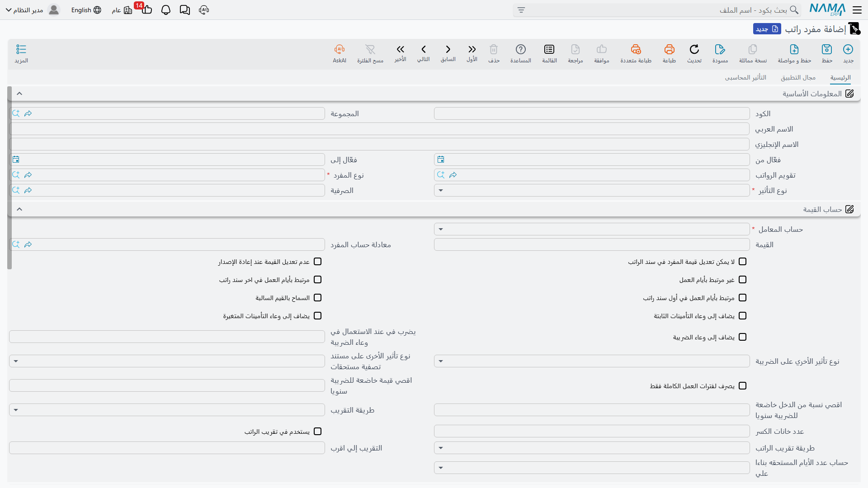The width and height of the screenshot is (868, 488).
Task: Check يضاف إلى وعاء الضريبة
Action: click(x=742, y=337)
